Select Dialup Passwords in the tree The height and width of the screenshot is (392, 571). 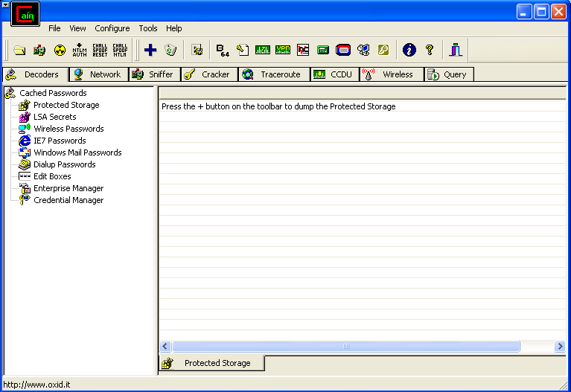coord(65,164)
